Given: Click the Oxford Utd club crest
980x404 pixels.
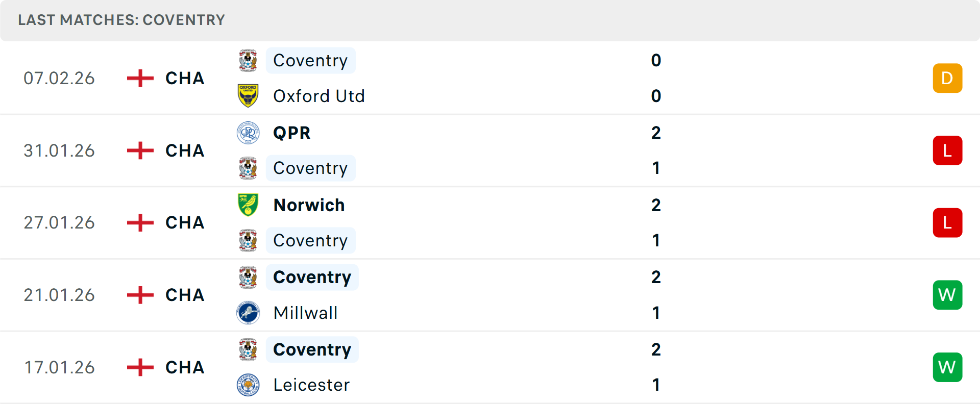Looking at the screenshot, I should (248, 96).
